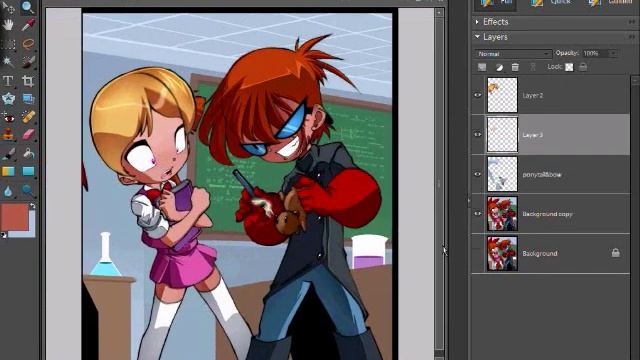Click the foreground red color swatch

[14, 217]
